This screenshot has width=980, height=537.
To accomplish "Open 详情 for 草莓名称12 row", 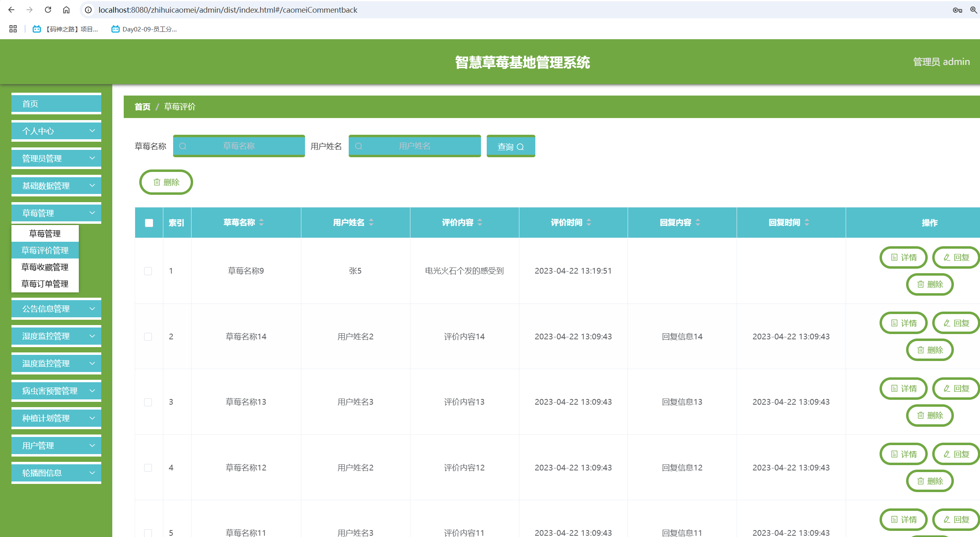I will 904,454.
